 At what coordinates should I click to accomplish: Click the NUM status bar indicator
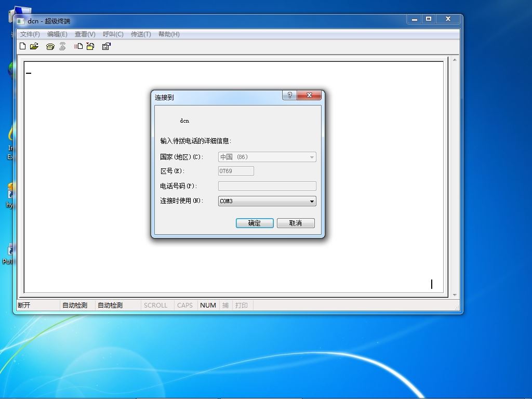[x=208, y=305]
